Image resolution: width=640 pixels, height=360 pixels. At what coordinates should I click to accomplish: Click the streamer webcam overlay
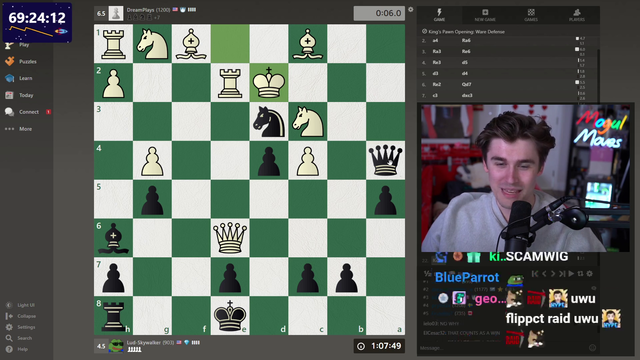pos(525,178)
